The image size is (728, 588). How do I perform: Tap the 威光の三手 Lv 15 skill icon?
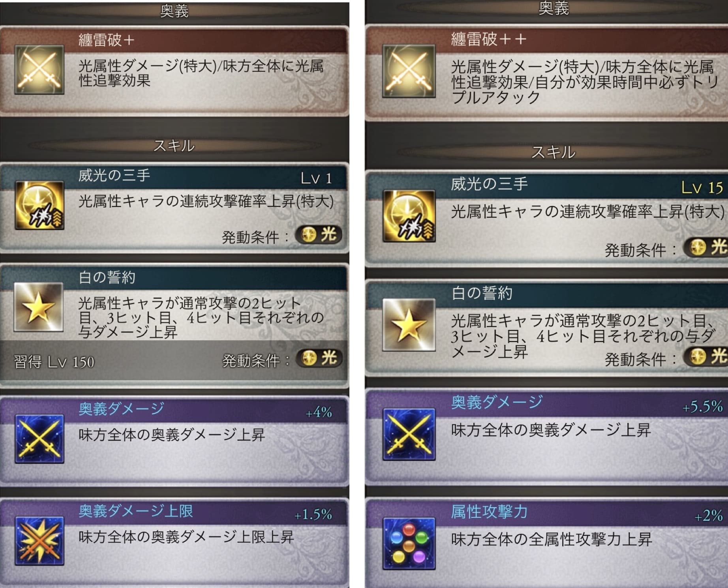409,216
